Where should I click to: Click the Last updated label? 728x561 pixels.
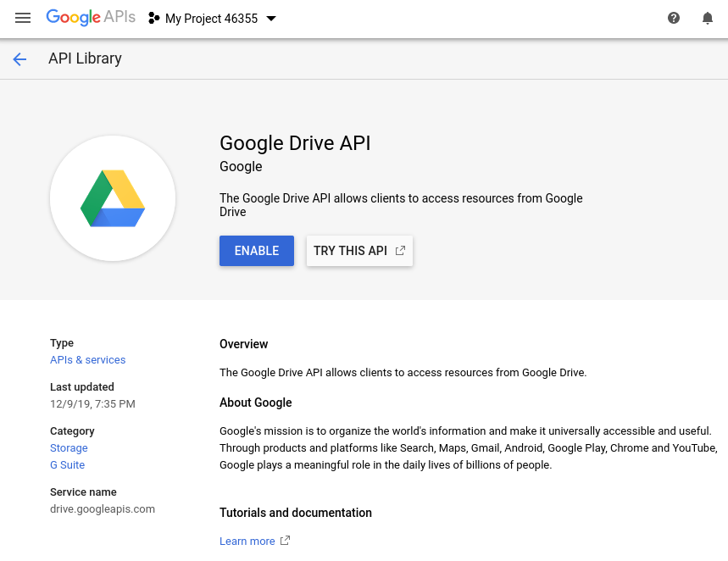82,386
